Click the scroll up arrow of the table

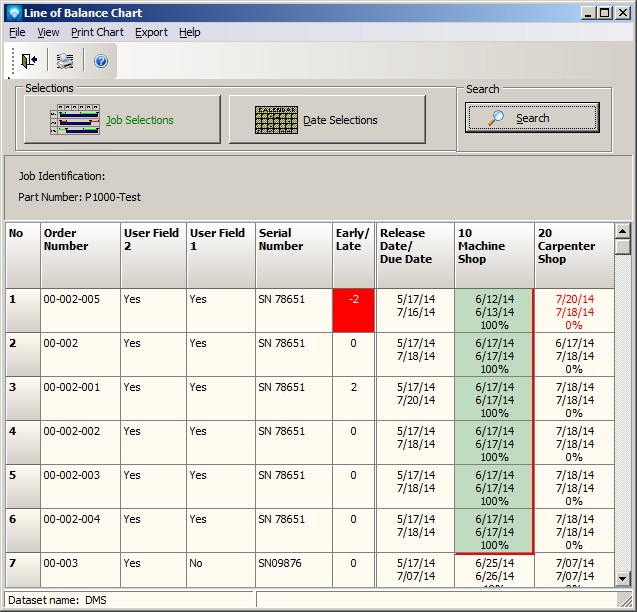[x=623, y=230]
